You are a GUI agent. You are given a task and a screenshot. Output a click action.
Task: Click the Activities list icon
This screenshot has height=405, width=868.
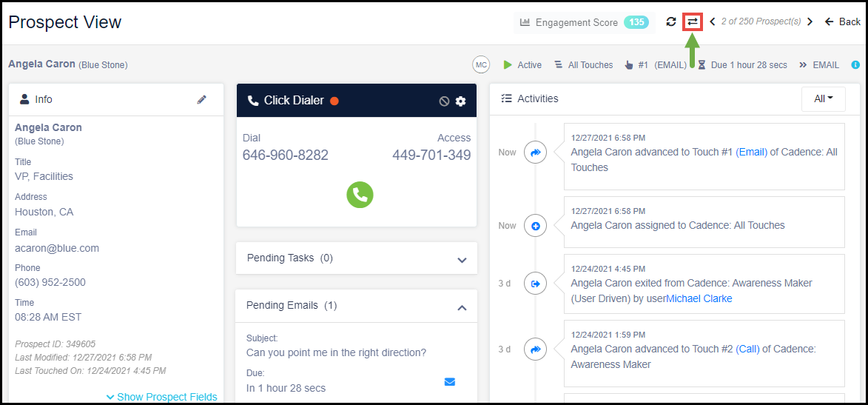tap(506, 98)
